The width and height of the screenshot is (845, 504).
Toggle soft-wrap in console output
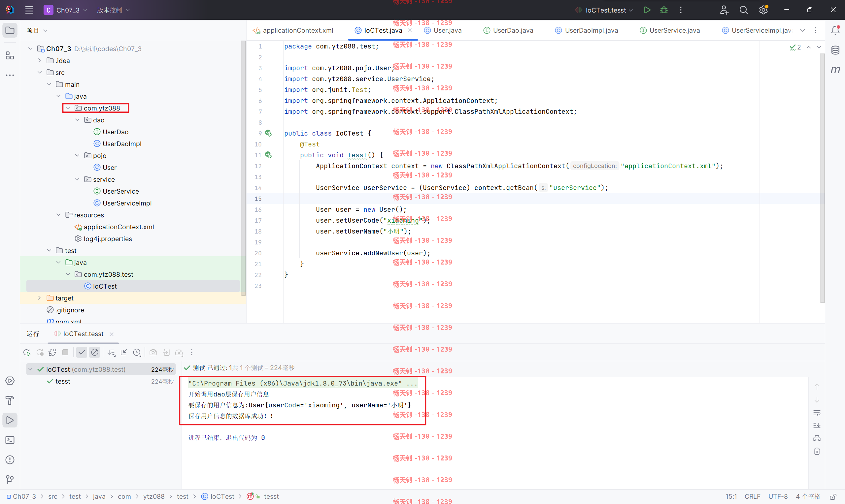(817, 413)
